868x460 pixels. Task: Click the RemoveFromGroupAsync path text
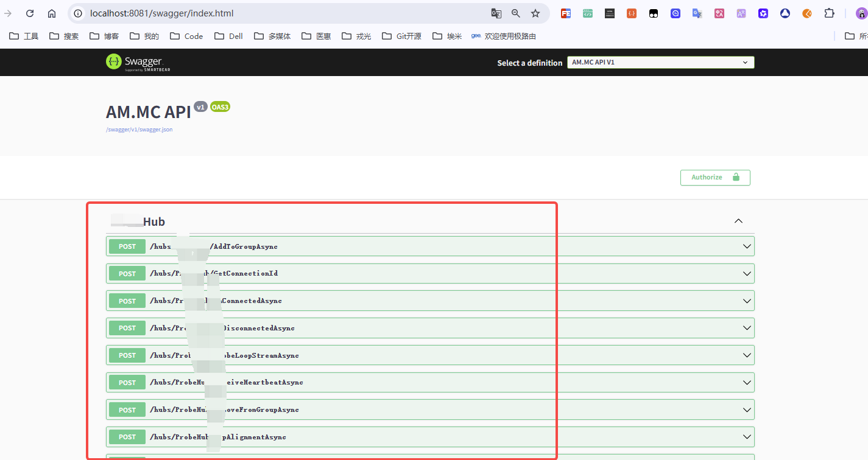[x=224, y=410]
